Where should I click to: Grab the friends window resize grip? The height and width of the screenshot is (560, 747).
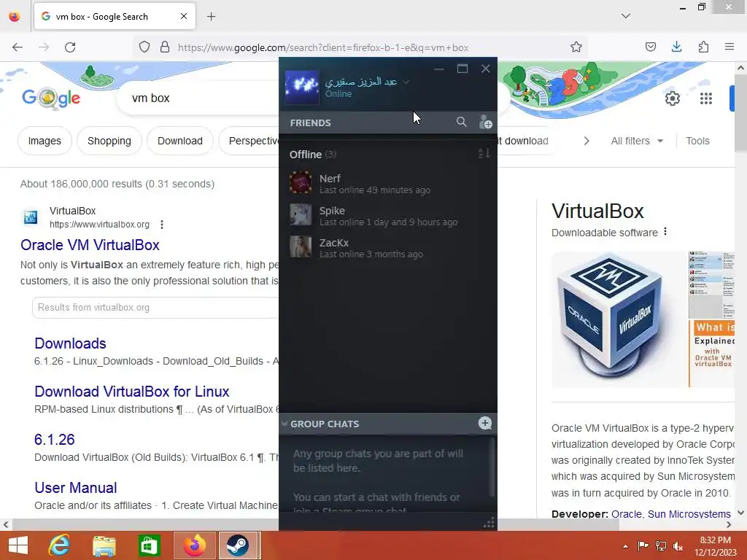(x=489, y=524)
